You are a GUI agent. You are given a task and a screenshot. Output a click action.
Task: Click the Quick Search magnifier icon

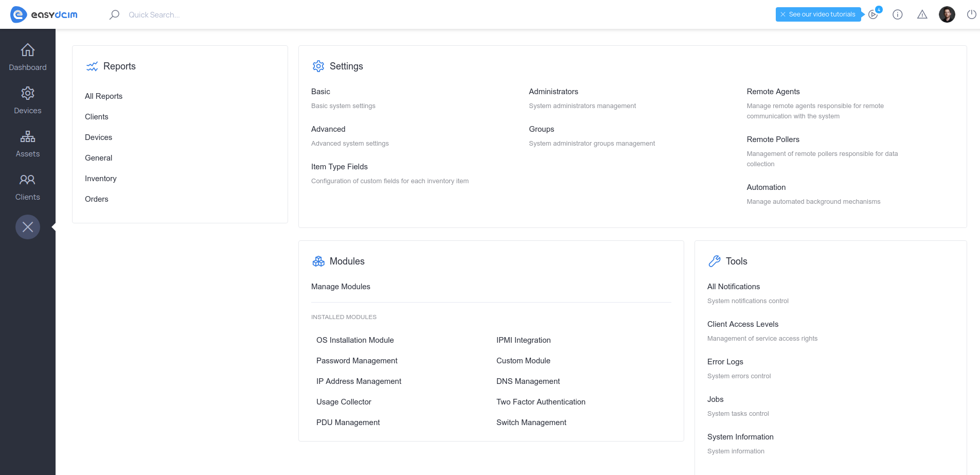pos(114,14)
